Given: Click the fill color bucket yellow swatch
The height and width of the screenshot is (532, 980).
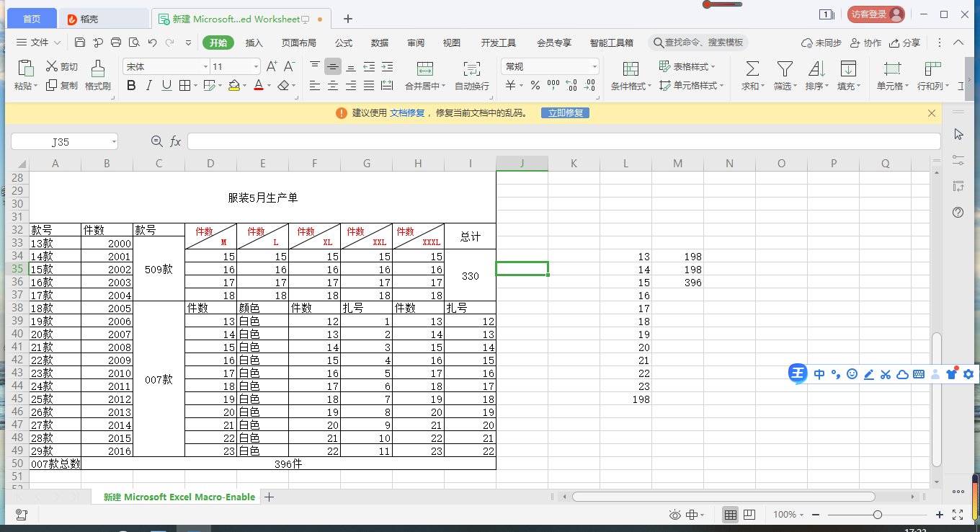Looking at the screenshot, I should pos(233,86).
